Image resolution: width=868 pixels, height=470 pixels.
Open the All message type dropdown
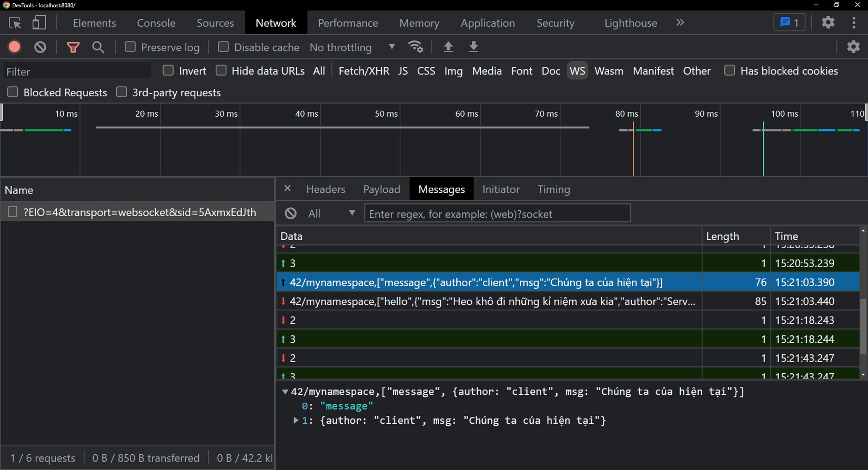pyautogui.click(x=331, y=213)
